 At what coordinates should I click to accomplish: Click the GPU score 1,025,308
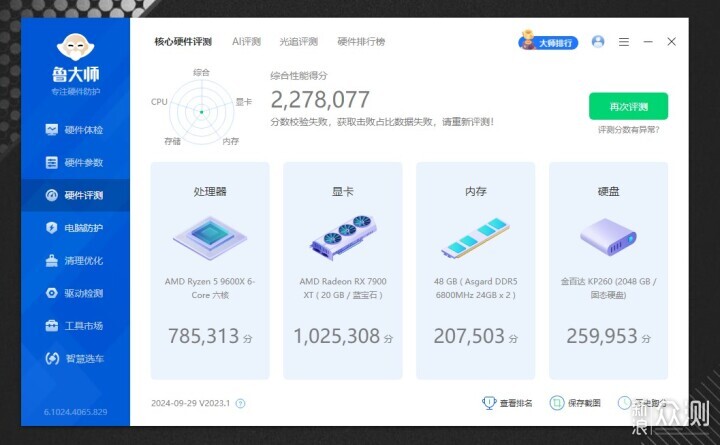[337, 336]
